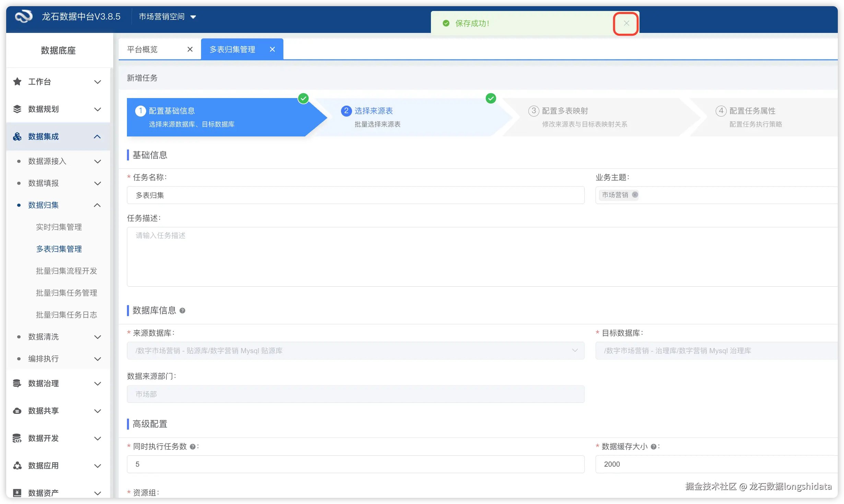Go to step 3 配置多表映射
This screenshot has height=504, width=844.
tap(565, 111)
